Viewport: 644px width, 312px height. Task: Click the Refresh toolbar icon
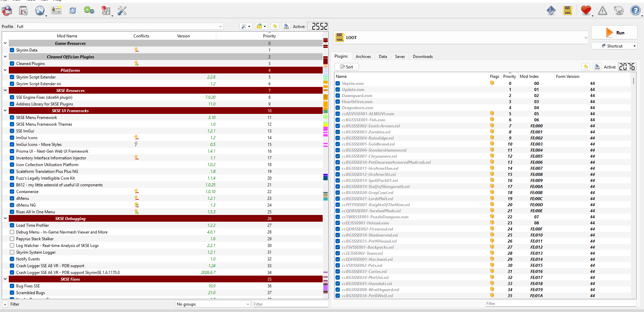coord(73,11)
